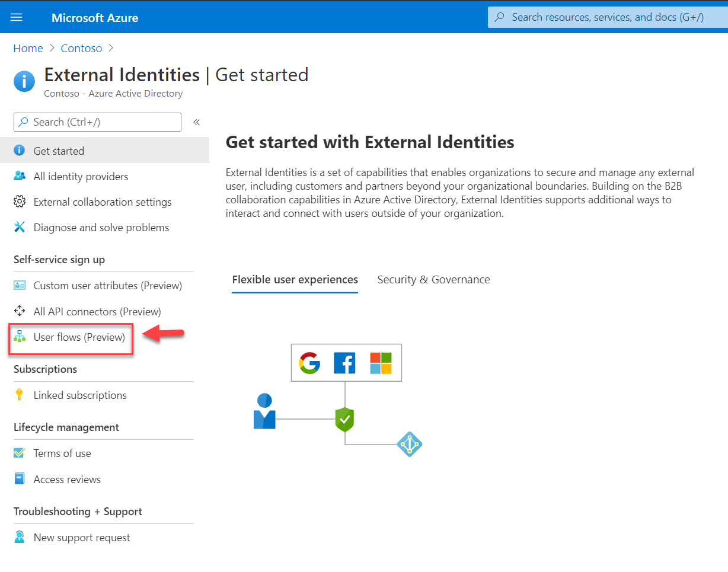Click the blue user figure in diagram
728x572 pixels.
pyautogui.click(x=264, y=411)
